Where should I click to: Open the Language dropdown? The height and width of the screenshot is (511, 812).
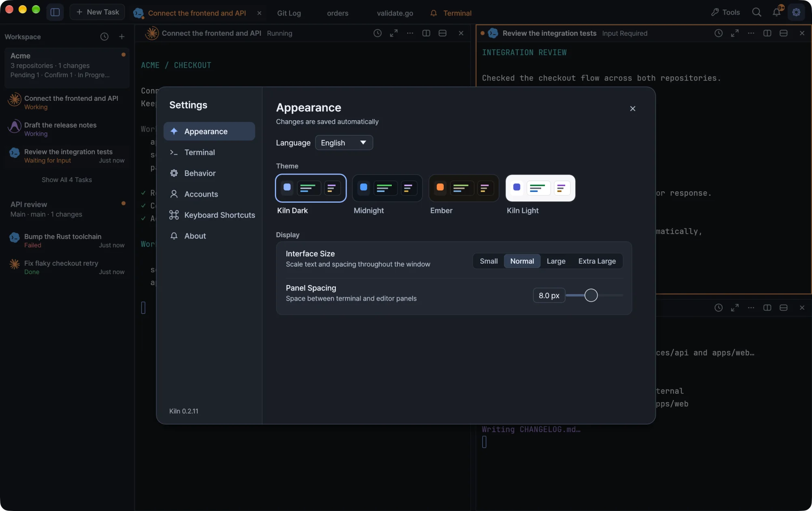[344, 143]
